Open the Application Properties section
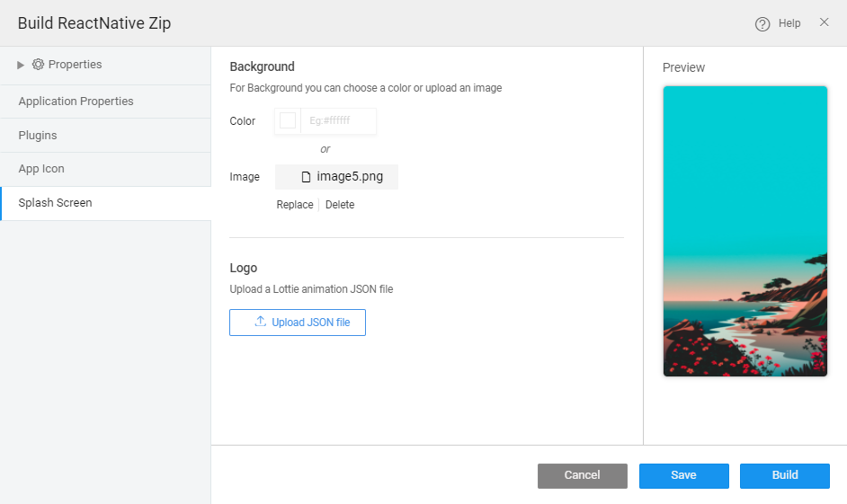 76,102
